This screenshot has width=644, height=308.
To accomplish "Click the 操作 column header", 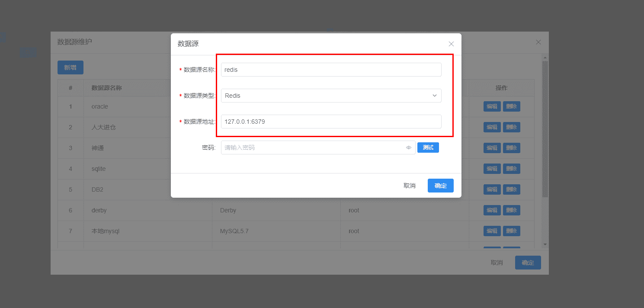I will (x=502, y=88).
